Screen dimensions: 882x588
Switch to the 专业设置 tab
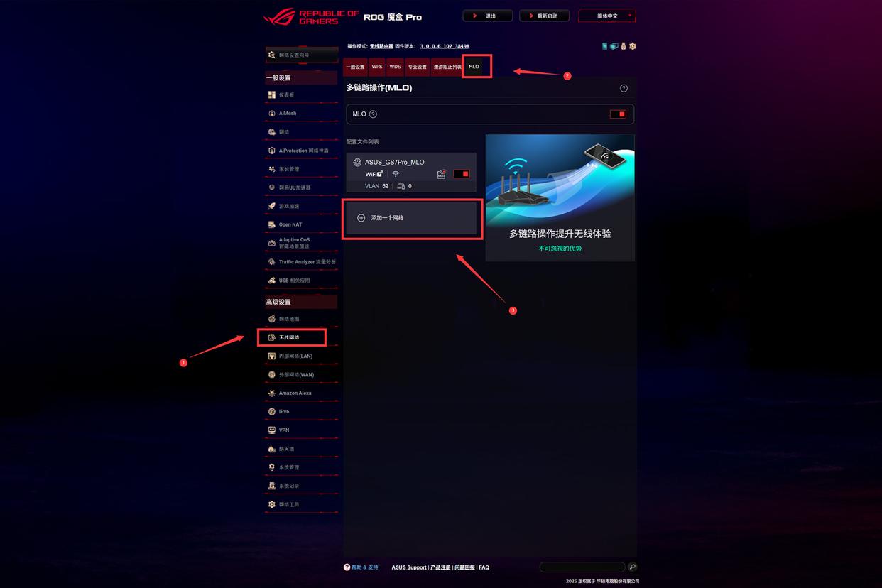point(418,67)
